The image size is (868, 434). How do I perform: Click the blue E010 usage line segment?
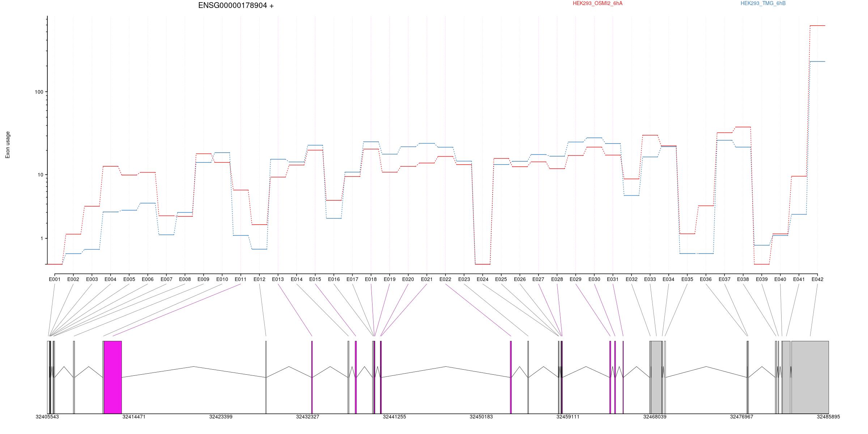[x=222, y=153]
